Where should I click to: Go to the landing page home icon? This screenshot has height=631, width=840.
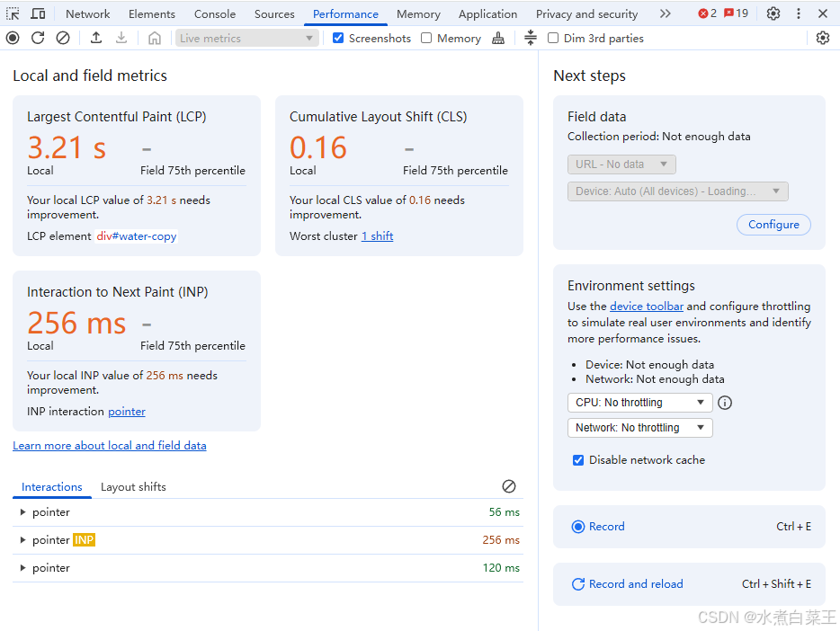point(155,38)
